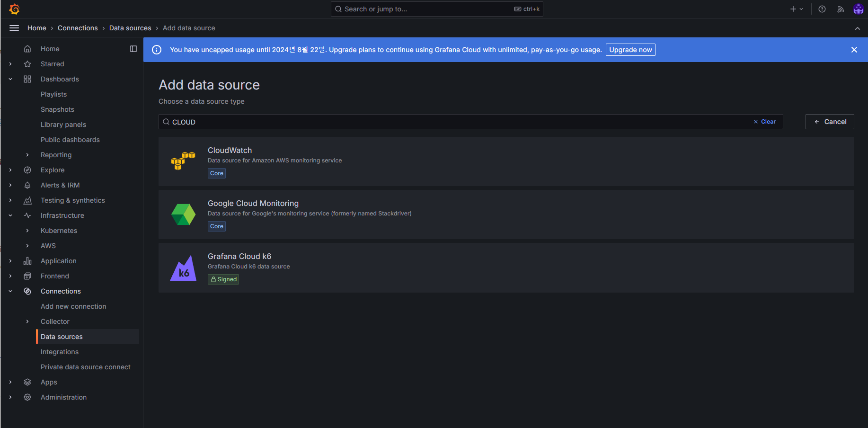The height and width of the screenshot is (428, 868).
Task: Open Playlists in the sidebar
Action: pos(53,94)
